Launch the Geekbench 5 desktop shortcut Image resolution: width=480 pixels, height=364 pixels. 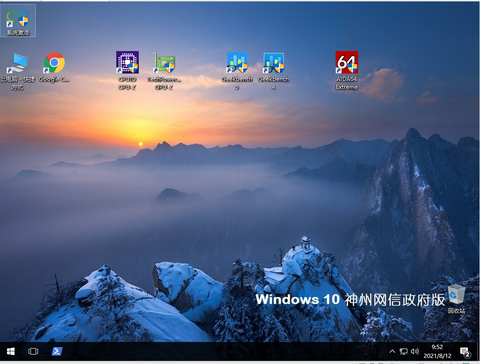pos(237,71)
